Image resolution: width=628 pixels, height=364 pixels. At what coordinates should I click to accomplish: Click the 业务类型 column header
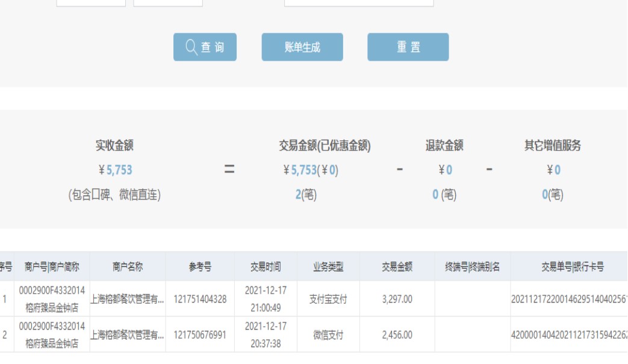pos(328,267)
